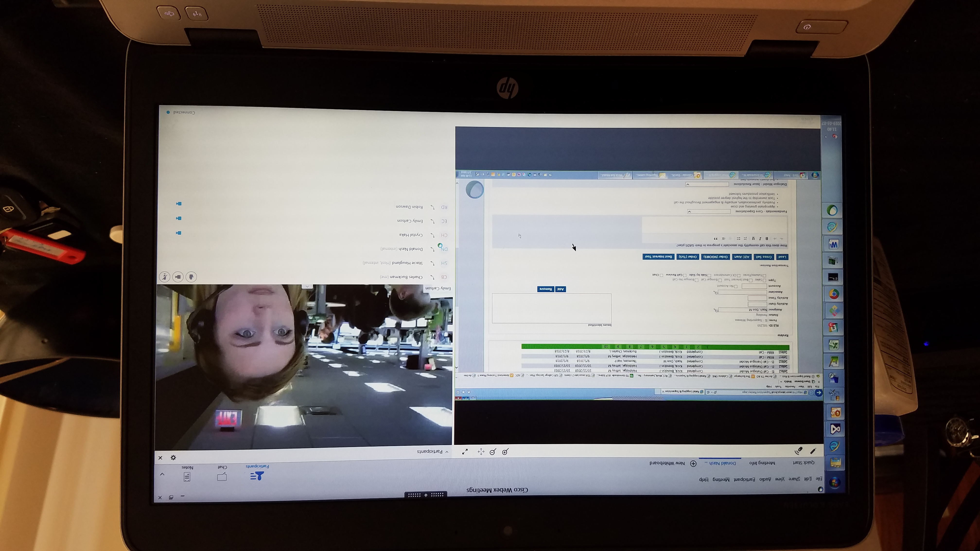Select the annotation pencil tool
The width and height of the screenshot is (980, 551).
point(813,451)
